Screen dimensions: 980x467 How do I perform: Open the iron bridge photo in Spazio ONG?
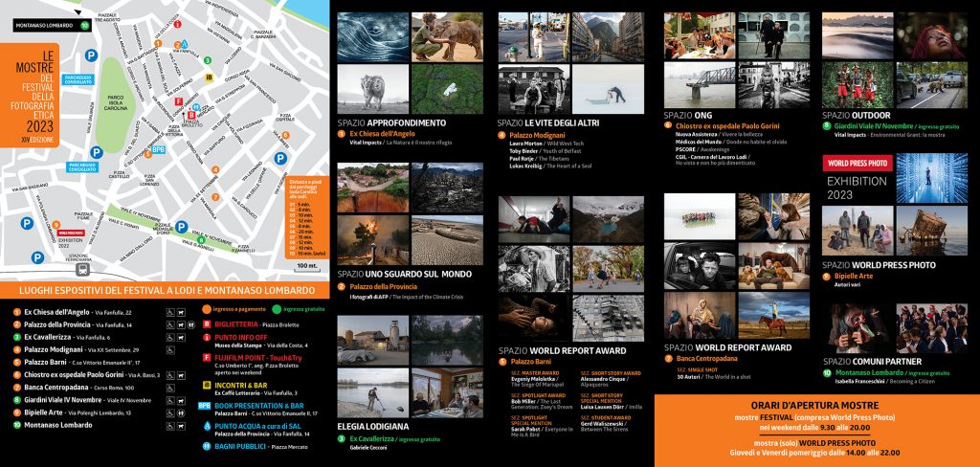[x=700, y=85]
